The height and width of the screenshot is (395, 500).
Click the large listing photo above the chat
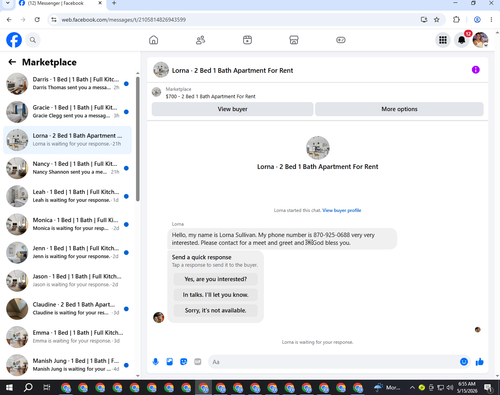(318, 148)
